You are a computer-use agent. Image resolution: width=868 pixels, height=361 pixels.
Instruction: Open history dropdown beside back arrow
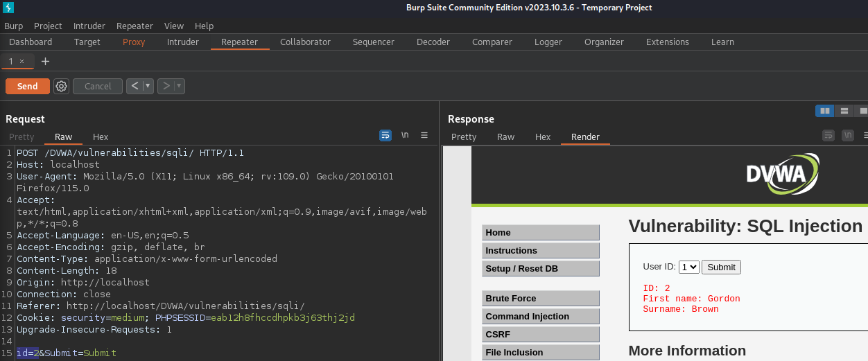148,86
